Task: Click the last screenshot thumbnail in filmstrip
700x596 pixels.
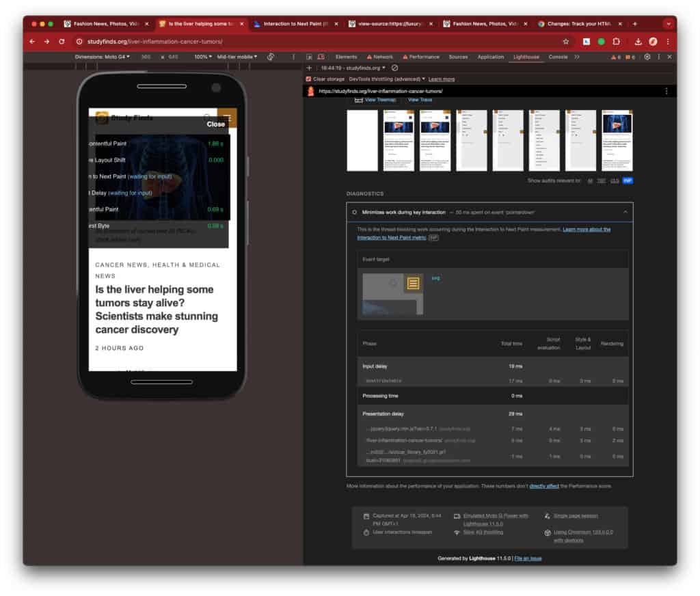Action: tap(617, 140)
